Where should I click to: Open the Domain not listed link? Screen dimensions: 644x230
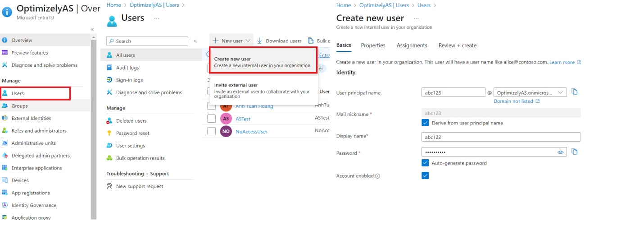(517, 101)
